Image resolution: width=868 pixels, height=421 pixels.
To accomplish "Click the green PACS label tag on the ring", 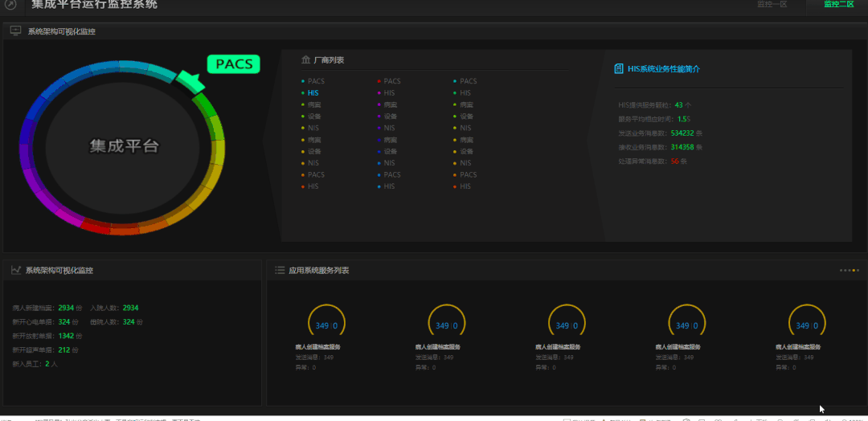I will (234, 64).
